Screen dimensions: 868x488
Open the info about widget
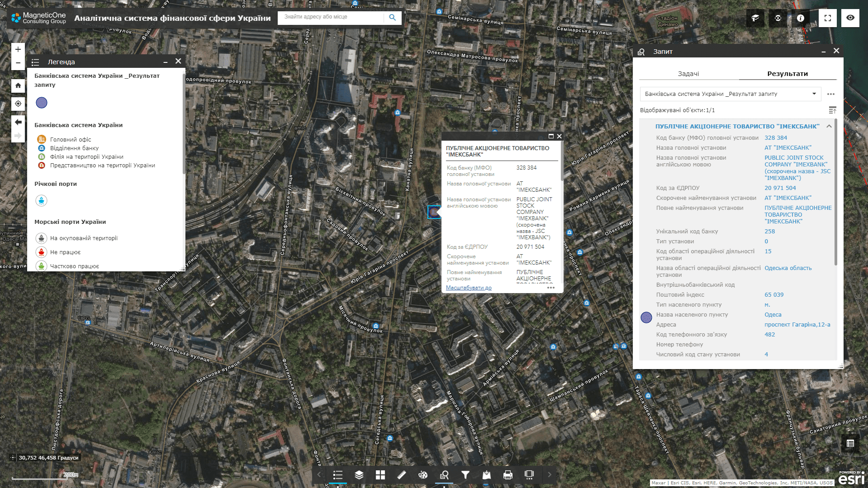[801, 18]
